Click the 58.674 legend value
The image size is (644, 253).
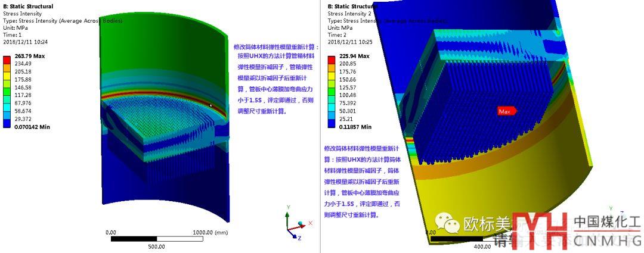pyautogui.click(x=23, y=111)
